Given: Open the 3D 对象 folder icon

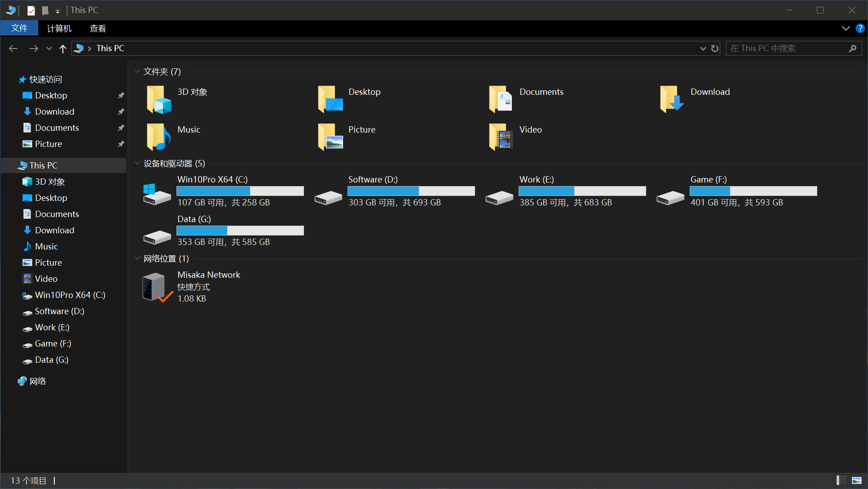Looking at the screenshot, I should [159, 99].
